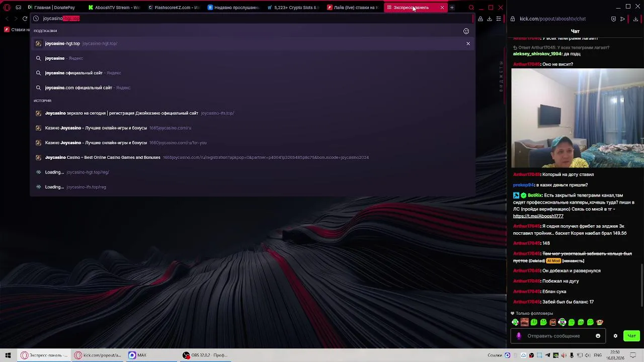Image resolution: width=644 pixels, height=362 pixels.
Task: Open the Opera workspaces icon beside the logo
Action: [x=19, y=8]
